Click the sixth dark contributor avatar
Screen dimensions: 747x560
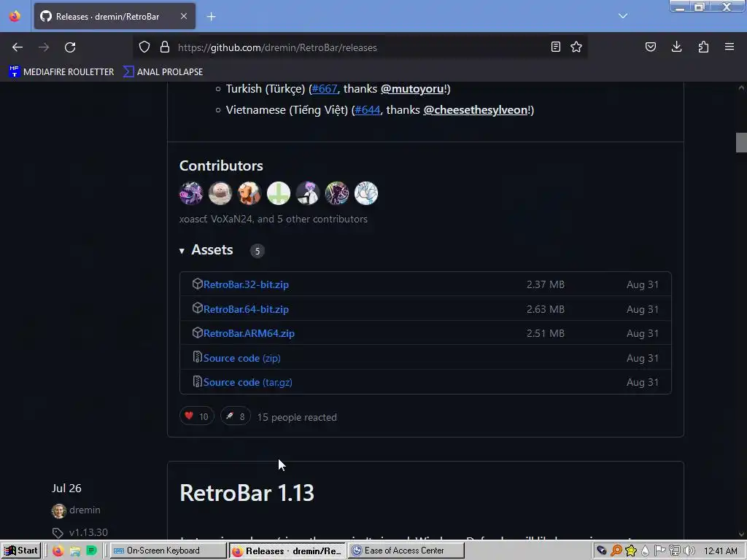pos(337,193)
